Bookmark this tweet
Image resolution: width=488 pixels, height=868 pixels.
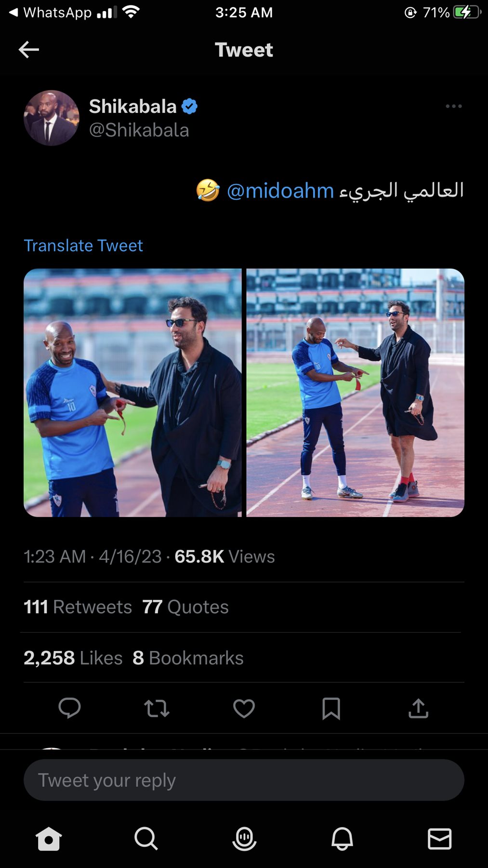pos(331,708)
